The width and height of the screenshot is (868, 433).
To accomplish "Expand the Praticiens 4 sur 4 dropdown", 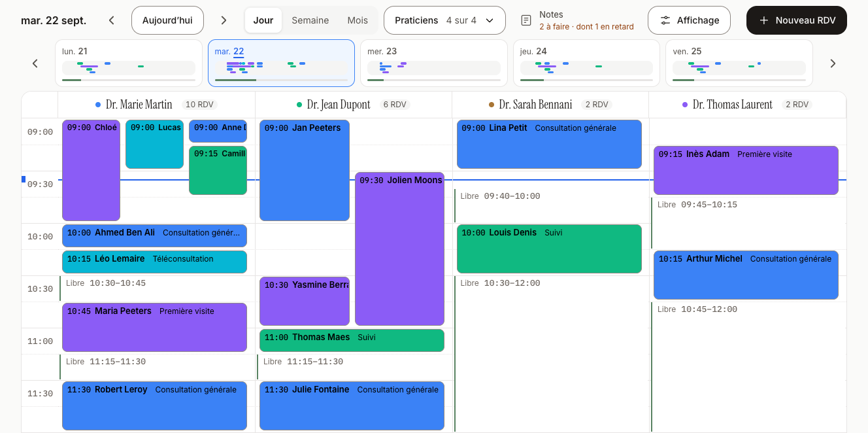I will tap(444, 20).
